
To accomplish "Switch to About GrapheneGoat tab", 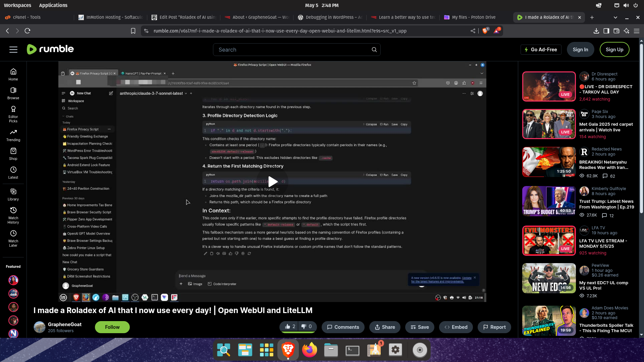I will click(257, 17).
